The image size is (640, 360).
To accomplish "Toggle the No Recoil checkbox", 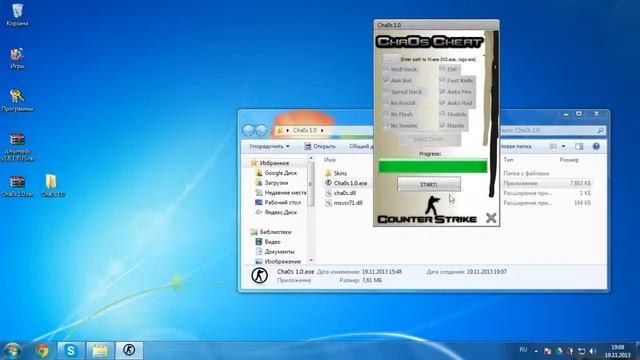I will (x=387, y=103).
